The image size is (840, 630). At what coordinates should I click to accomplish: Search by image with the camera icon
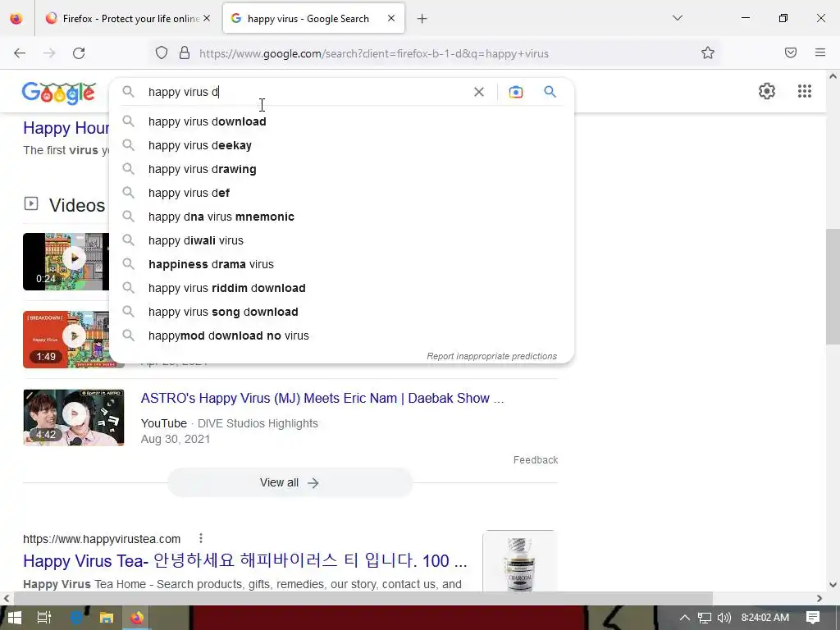pos(515,92)
